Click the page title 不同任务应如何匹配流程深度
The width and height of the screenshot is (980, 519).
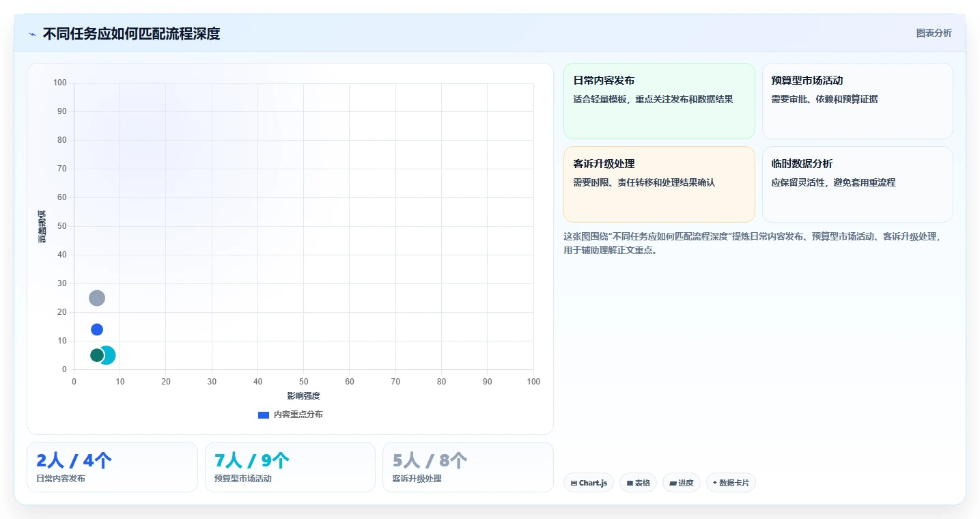point(131,33)
